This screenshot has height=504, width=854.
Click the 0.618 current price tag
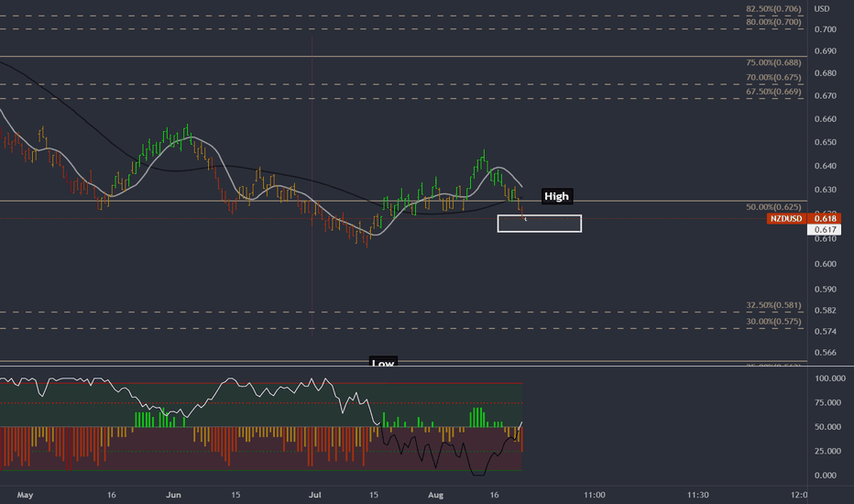(825, 218)
